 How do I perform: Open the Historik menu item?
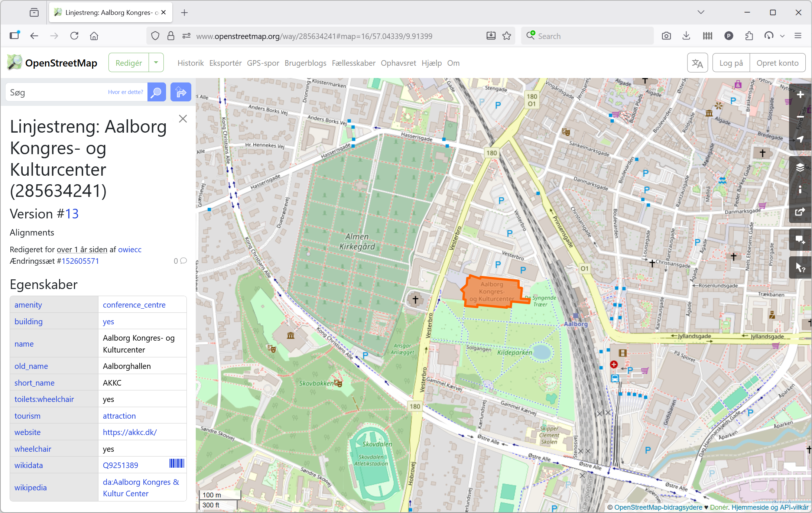(191, 63)
